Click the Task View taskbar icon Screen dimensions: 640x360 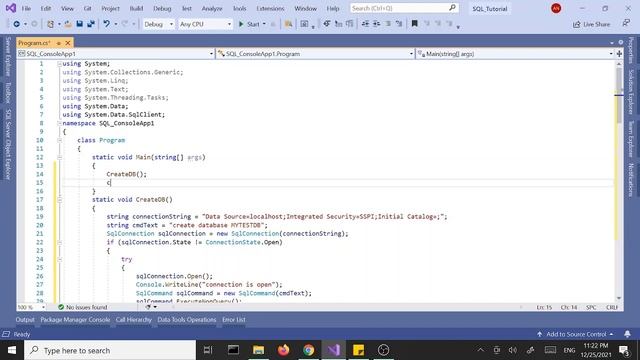(x=208, y=350)
